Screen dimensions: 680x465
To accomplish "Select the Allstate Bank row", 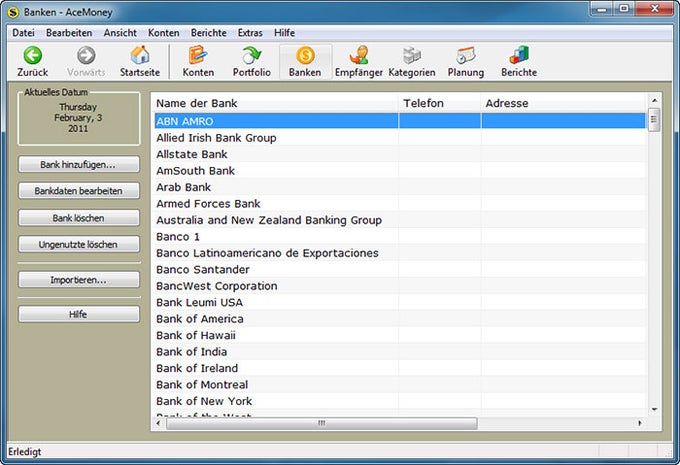I will (x=400, y=154).
